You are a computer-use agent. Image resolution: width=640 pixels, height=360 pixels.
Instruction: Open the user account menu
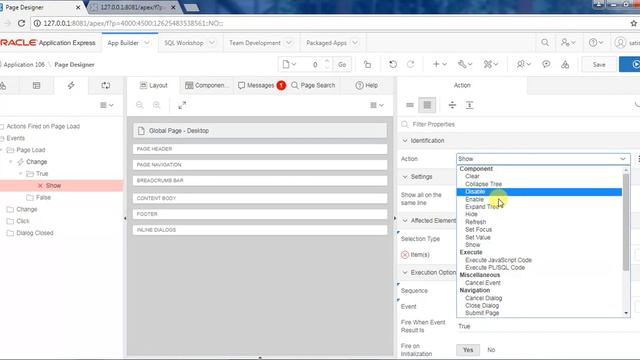[x=627, y=42]
